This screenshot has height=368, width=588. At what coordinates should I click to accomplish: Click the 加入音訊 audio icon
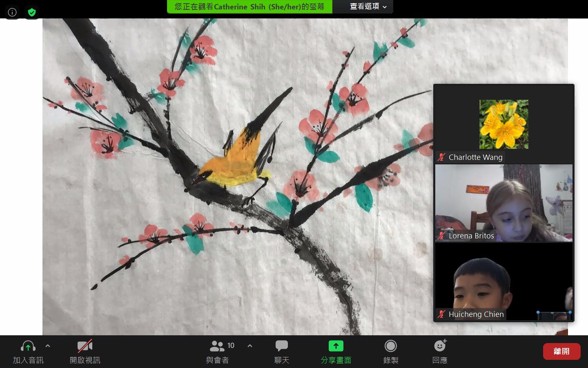tap(28, 346)
